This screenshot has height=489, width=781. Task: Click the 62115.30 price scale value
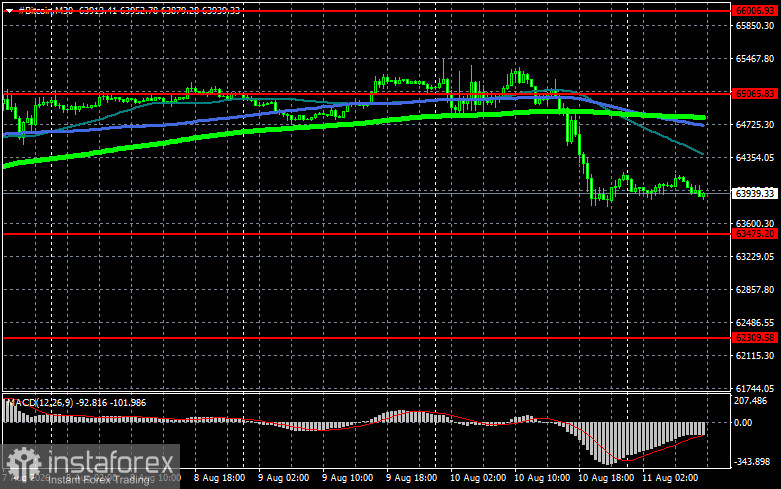(x=755, y=356)
